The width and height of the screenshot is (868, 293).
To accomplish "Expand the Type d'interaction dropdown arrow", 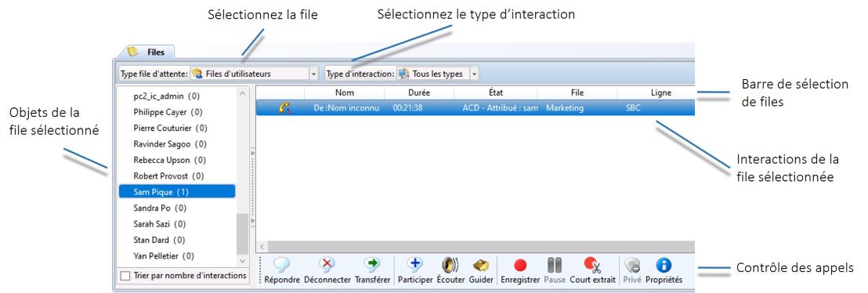I will pyautogui.click(x=475, y=73).
